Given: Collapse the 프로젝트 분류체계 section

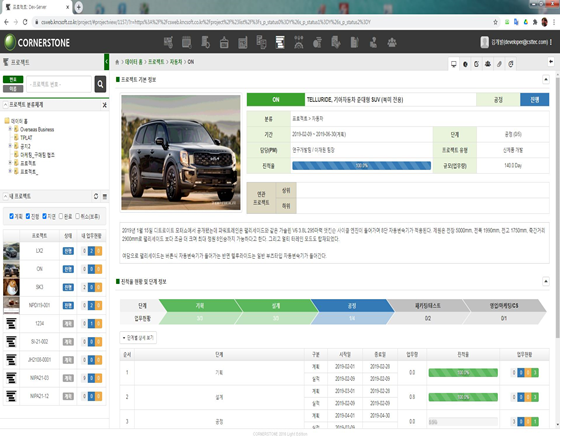Looking at the screenshot, I should (x=5, y=105).
